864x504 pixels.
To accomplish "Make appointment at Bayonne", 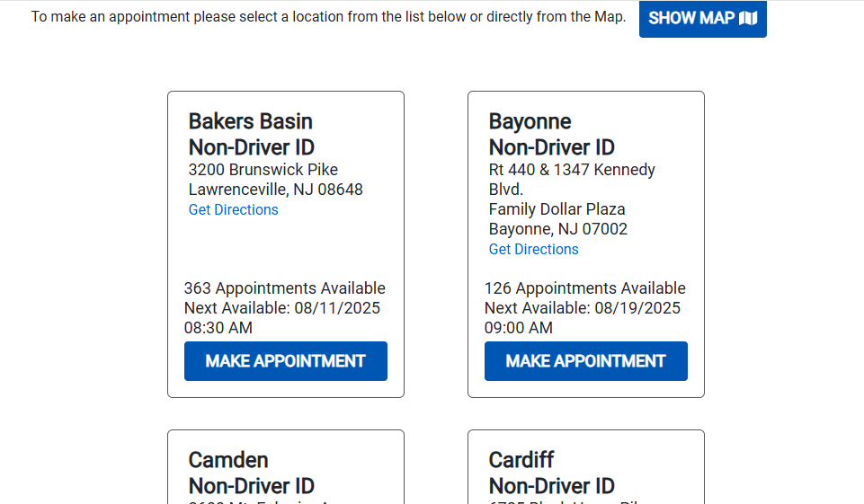I will [x=585, y=361].
